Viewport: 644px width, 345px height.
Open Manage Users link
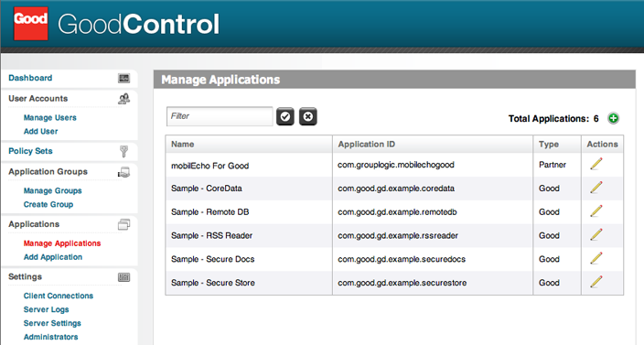pos(50,117)
